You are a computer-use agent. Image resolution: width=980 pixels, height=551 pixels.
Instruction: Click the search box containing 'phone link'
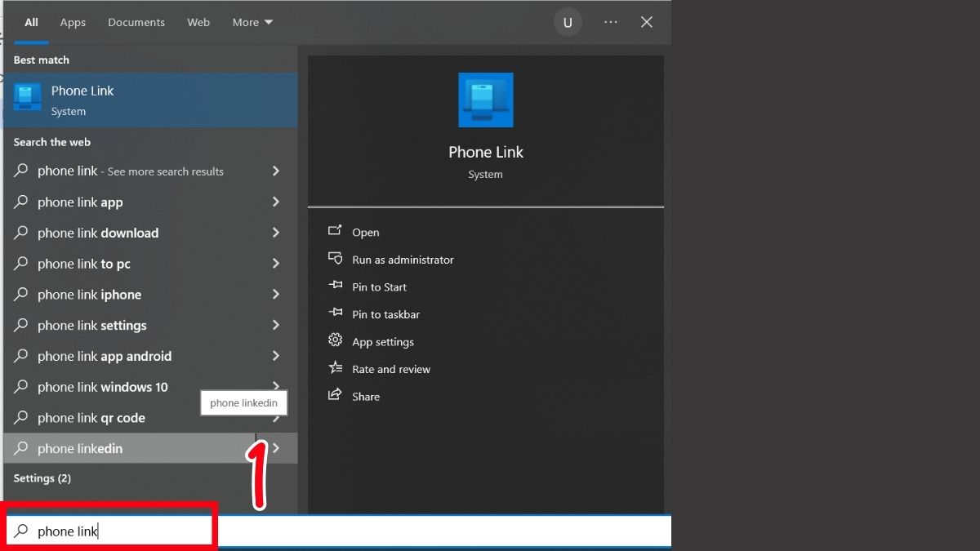pyautogui.click(x=337, y=531)
